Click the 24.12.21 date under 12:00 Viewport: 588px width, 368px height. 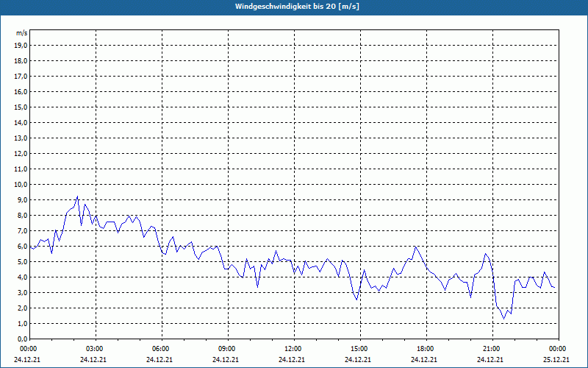point(291,359)
